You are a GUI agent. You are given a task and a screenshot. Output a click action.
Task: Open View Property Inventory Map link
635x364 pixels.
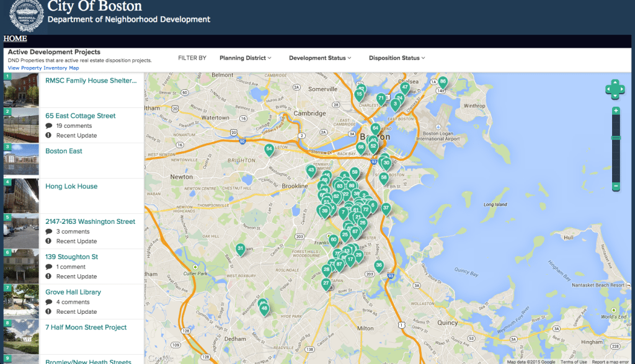43,68
